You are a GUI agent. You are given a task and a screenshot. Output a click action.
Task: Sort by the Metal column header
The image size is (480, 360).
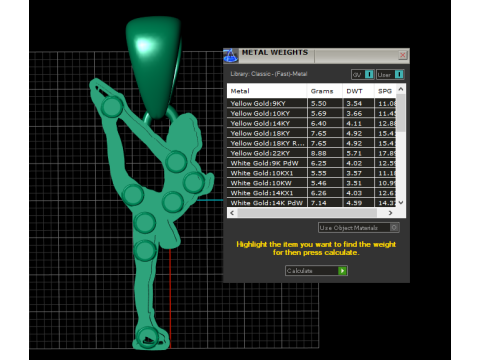pyautogui.click(x=267, y=91)
